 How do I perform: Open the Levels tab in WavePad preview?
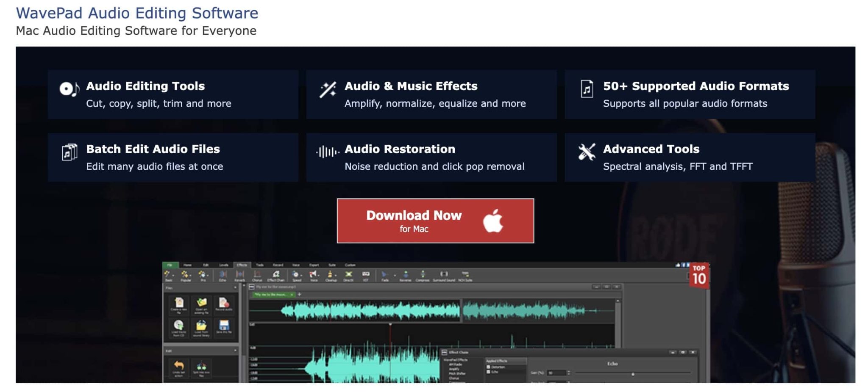(x=224, y=265)
